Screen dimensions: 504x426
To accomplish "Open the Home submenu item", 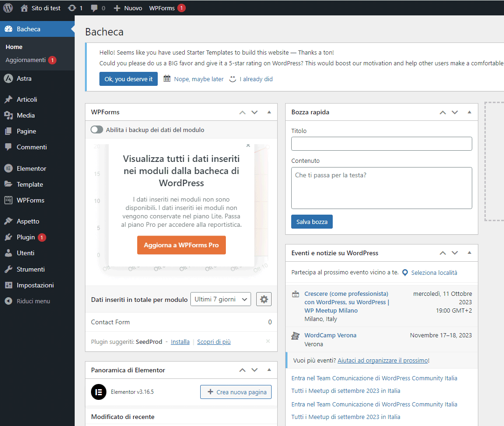I will (x=14, y=47).
